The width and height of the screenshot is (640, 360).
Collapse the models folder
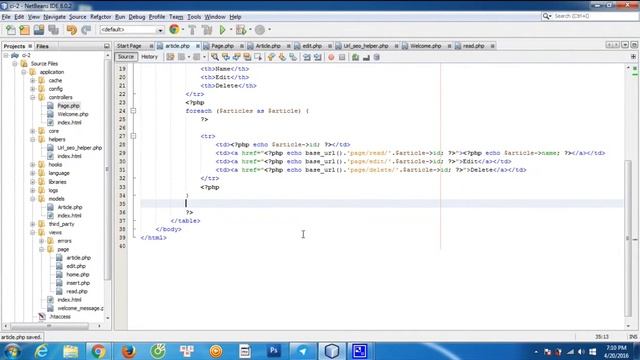tap(33, 199)
